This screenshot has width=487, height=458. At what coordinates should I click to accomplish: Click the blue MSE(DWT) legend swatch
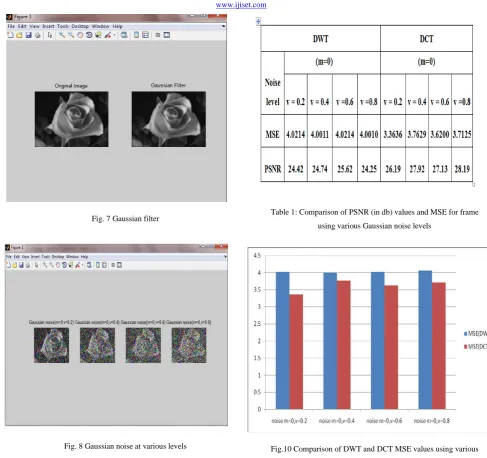pos(465,334)
